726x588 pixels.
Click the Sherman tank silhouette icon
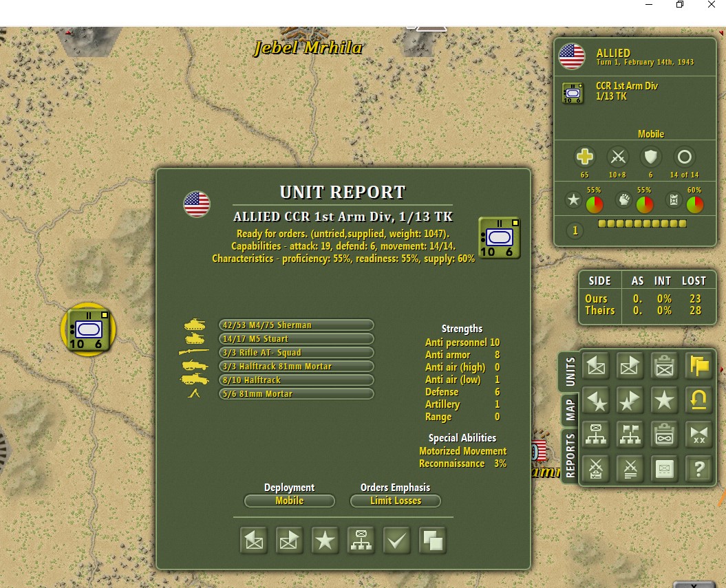(x=195, y=325)
